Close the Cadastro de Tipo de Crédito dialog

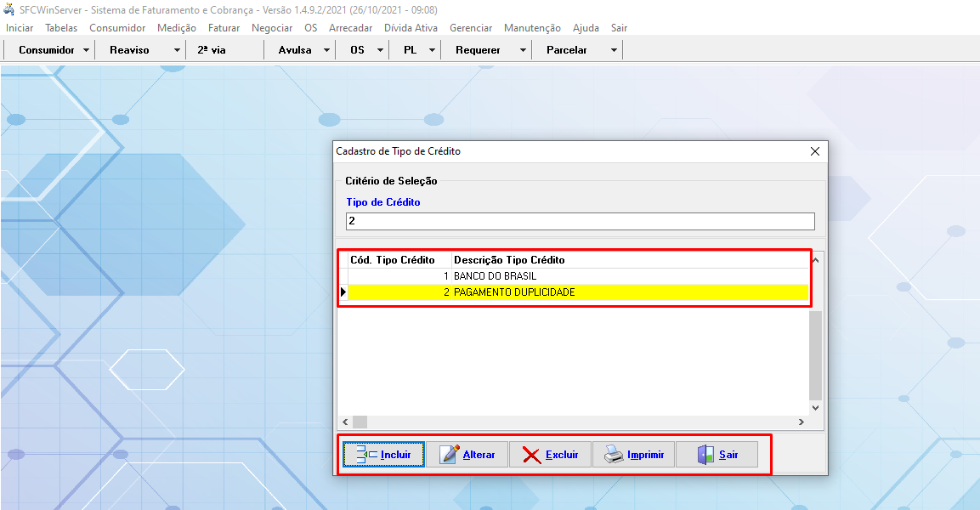[x=814, y=151]
